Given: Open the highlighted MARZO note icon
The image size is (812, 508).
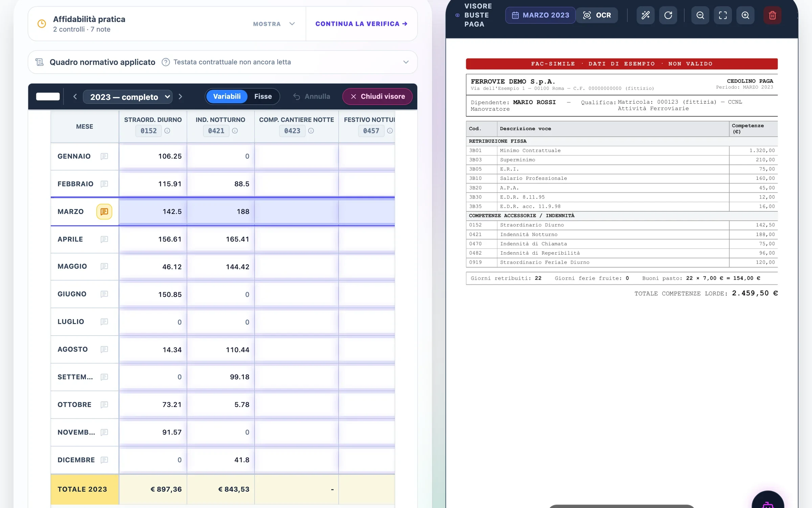Looking at the screenshot, I should tap(104, 212).
